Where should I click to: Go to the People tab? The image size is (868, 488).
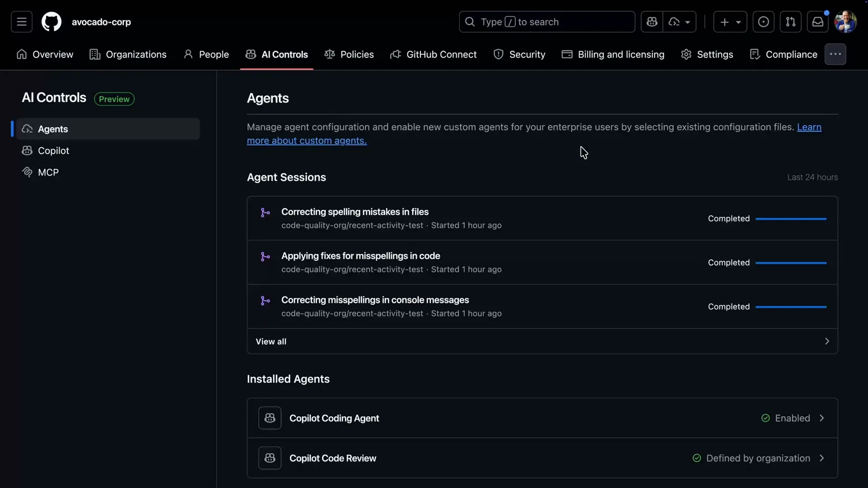(x=206, y=54)
